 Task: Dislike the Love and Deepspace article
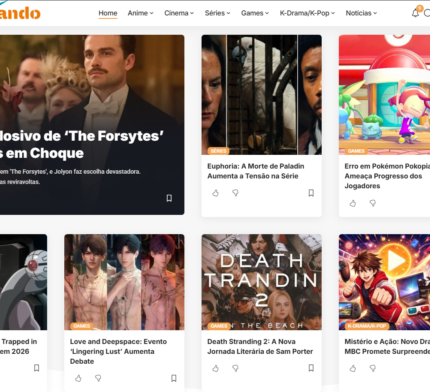click(98, 378)
